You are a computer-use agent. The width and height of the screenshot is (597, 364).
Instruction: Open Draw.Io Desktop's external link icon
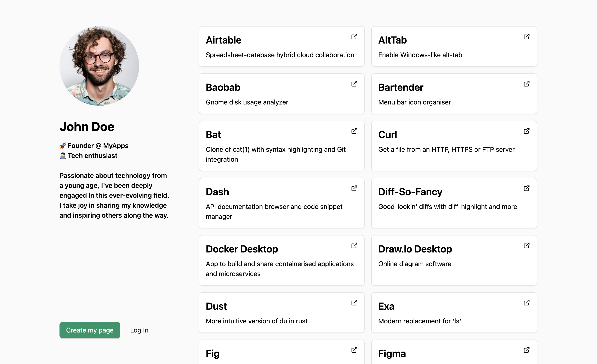click(527, 245)
